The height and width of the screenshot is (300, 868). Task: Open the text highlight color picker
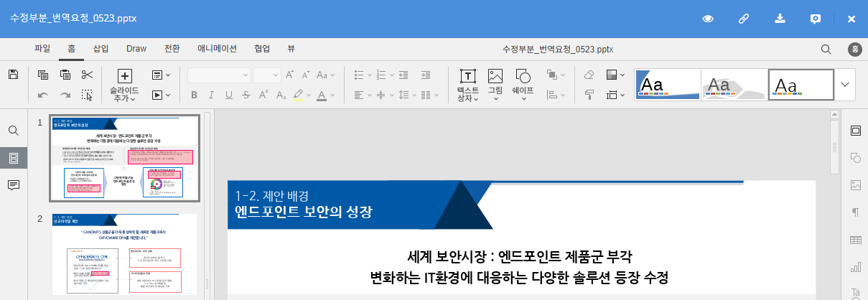coord(305,95)
